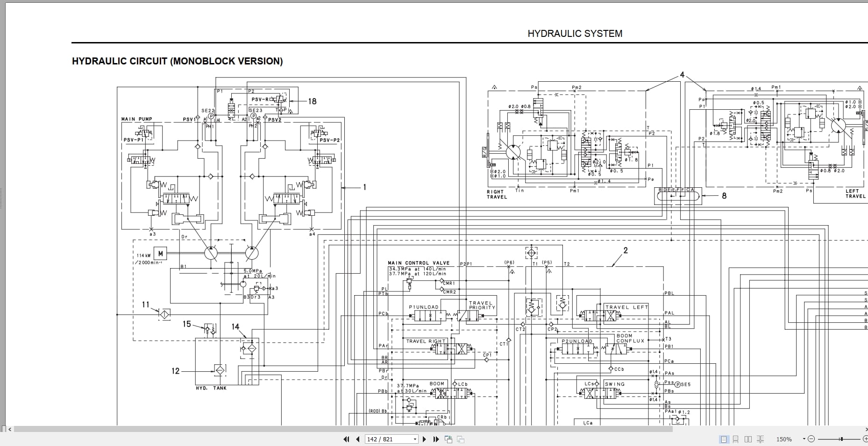Viewport: 868px width, 446px height.
Task: Go to the next page
Action: (424, 439)
